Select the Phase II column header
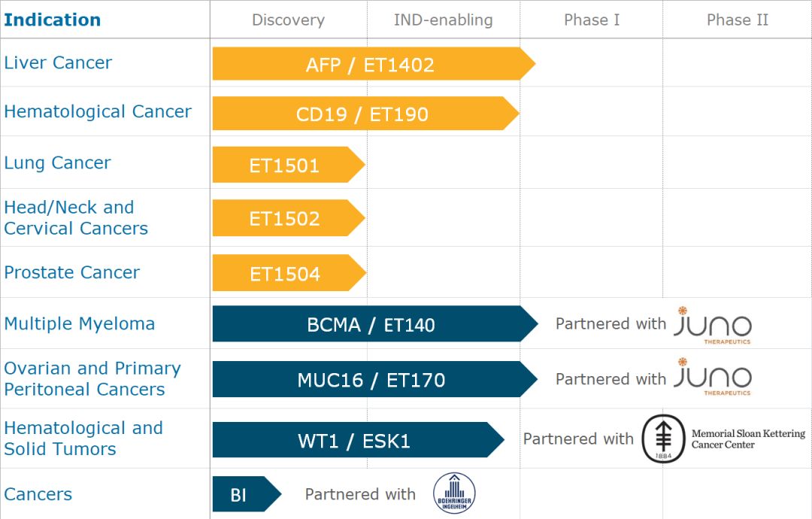Viewport: 812px width, 519px height. [x=737, y=20]
